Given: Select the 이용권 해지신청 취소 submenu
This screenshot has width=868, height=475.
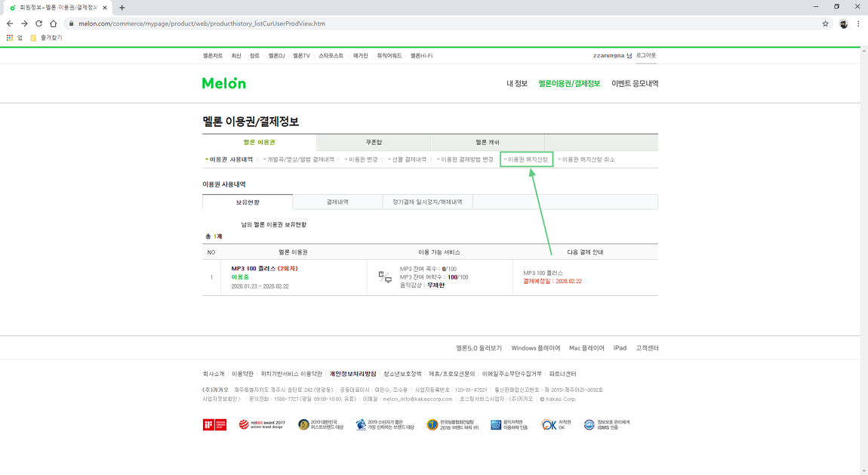Looking at the screenshot, I should [x=586, y=159].
